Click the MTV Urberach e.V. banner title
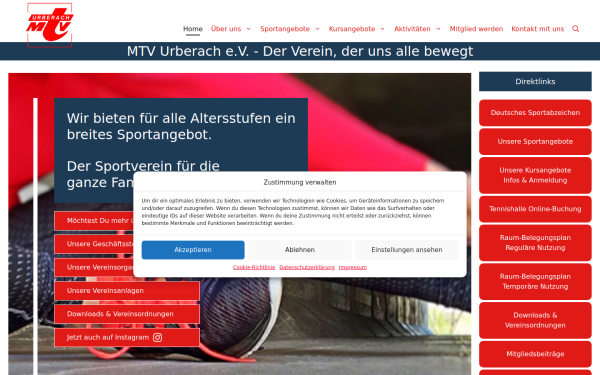The height and width of the screenshot is (375, 600). pos(300,51)
